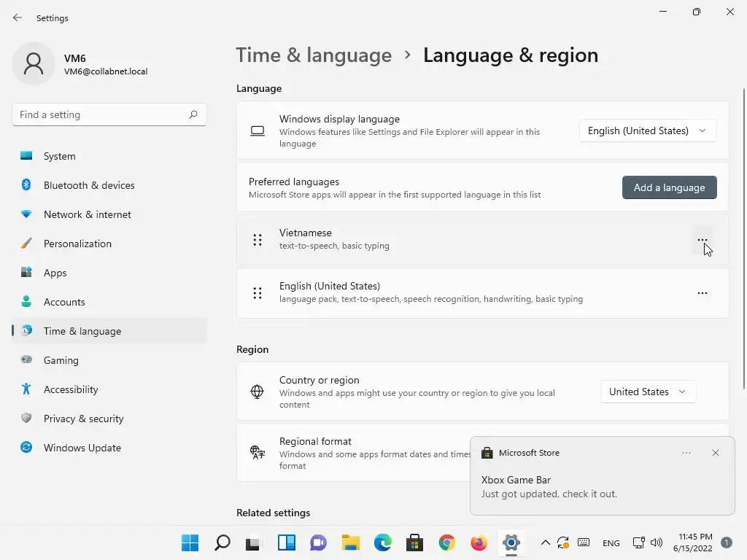Open Apps settings category
Viewport: 747px width, 560px height.
[x=109, y=273]
